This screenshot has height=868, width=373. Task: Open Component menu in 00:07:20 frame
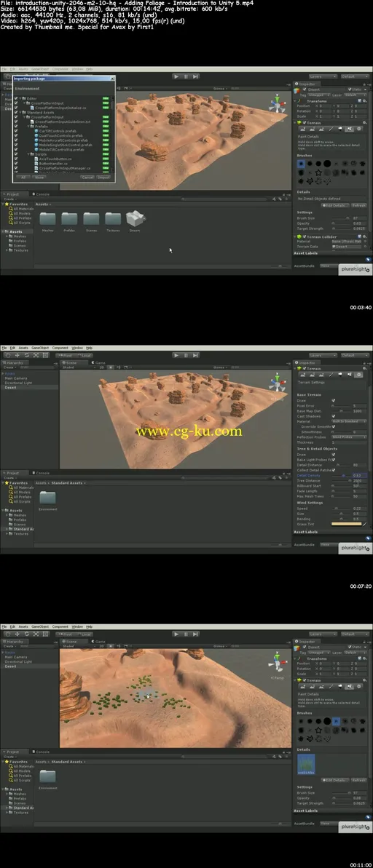pos(60,348)
